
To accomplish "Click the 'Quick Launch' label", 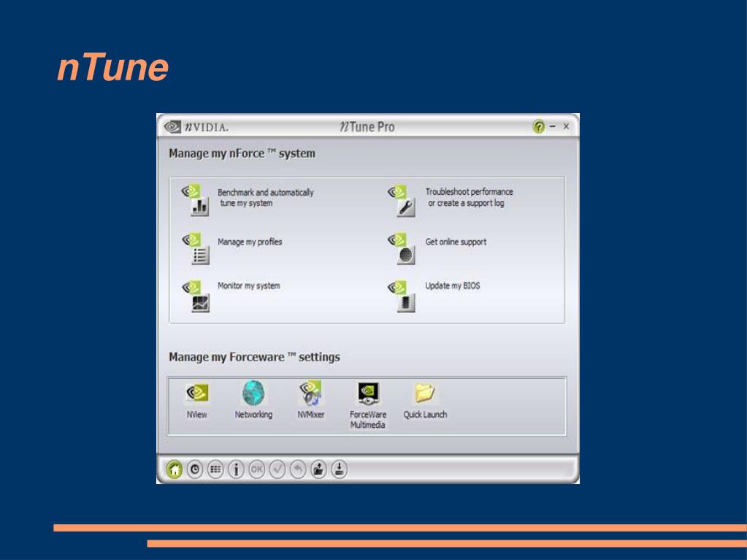I will tap(425, 415).
